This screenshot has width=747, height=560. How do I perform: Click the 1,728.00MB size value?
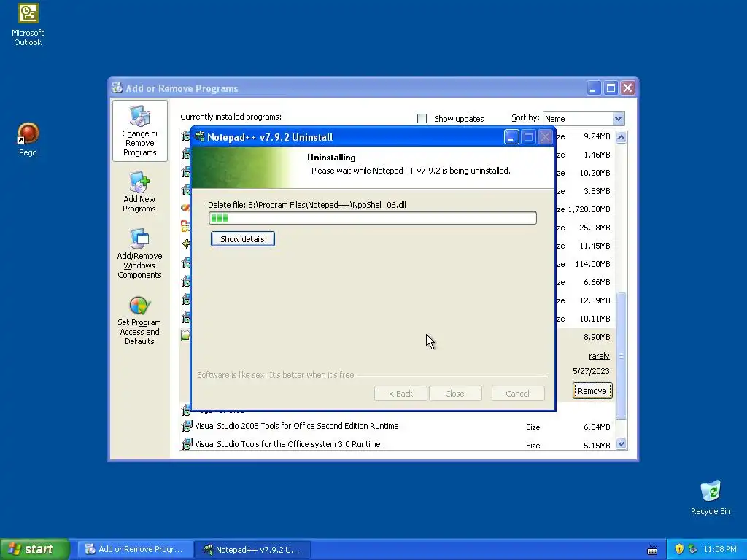[x=589, y=209]
